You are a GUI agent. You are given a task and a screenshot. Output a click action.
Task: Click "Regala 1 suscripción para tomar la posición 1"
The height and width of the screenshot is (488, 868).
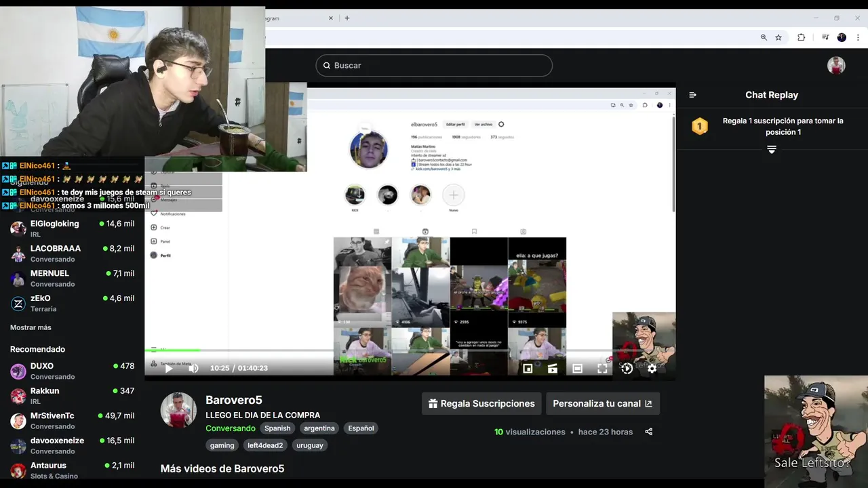click(x=783, y=126)
